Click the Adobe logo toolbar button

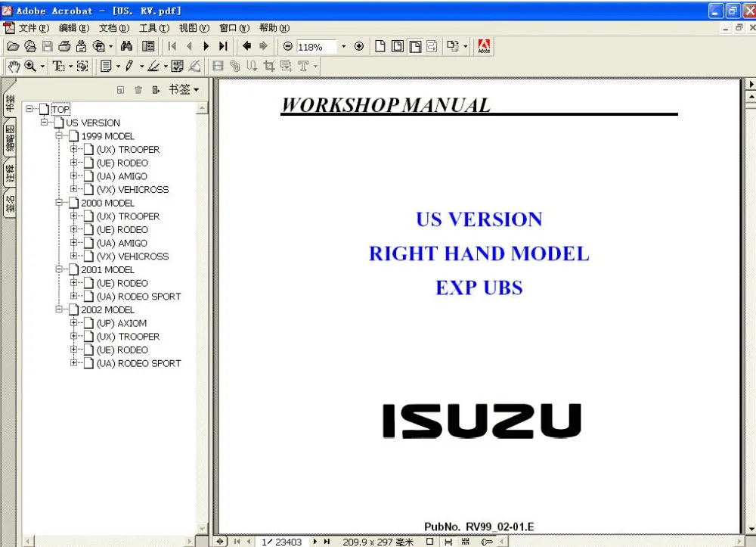[x=484, y=46]
